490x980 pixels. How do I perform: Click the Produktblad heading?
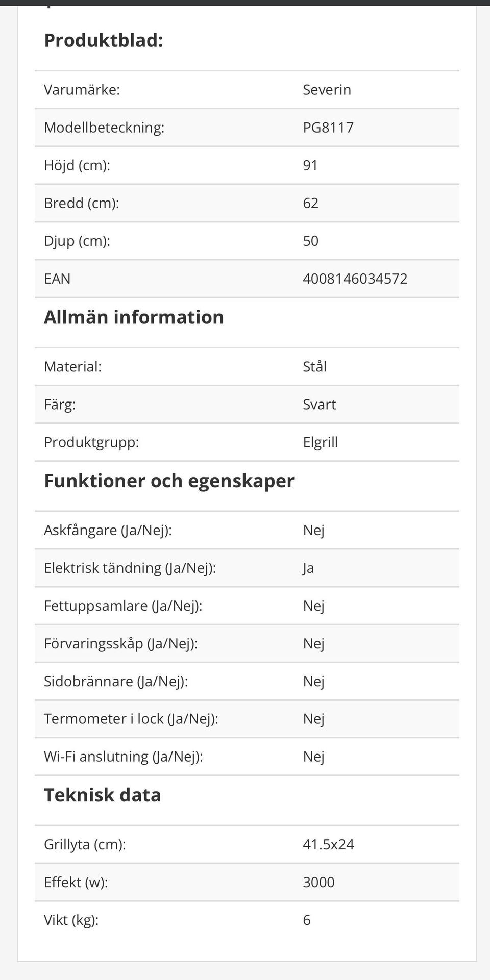(104, 40)
